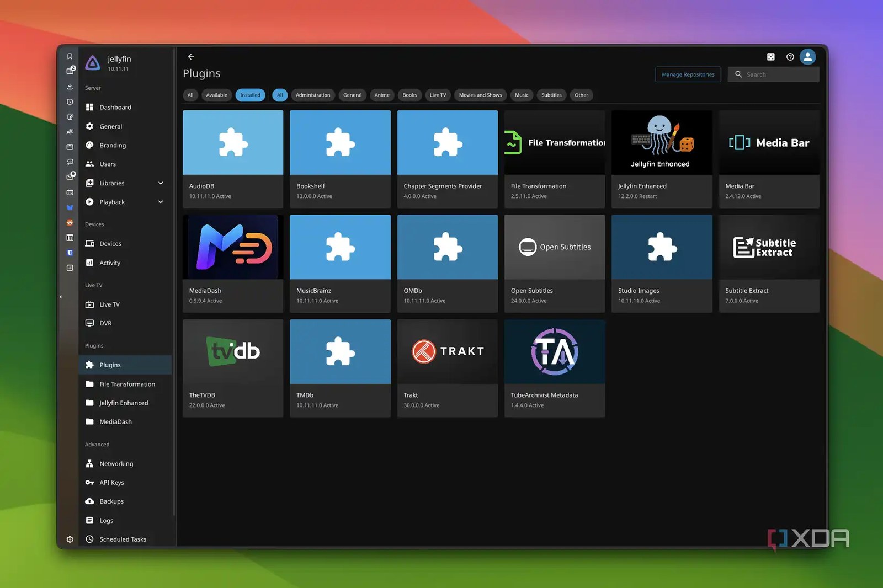Select the Subtitles category filter
Screen dimensions: 883x588
point(551,95)
